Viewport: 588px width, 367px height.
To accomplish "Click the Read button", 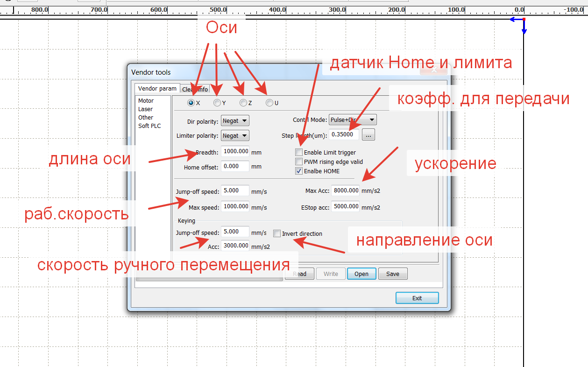I will [299, 274].
